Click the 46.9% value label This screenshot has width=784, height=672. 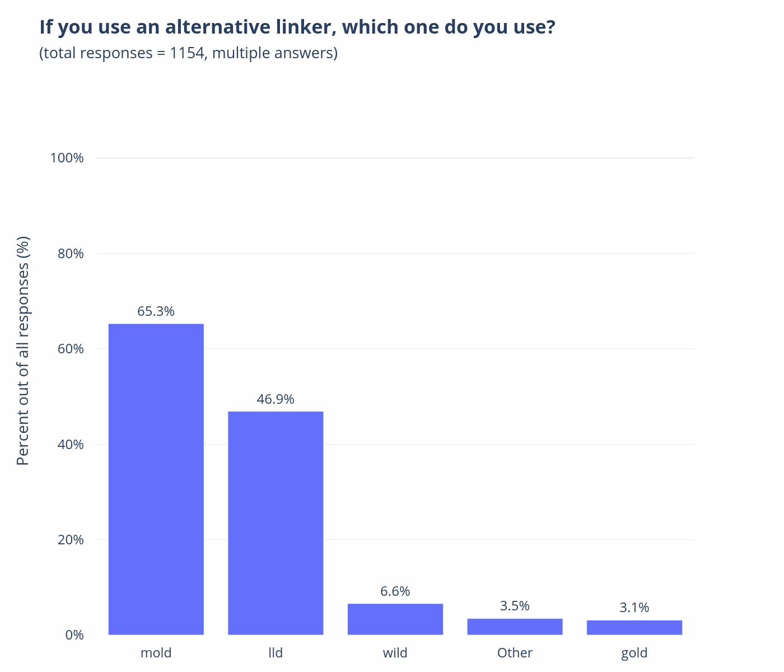tap(276, 399)
